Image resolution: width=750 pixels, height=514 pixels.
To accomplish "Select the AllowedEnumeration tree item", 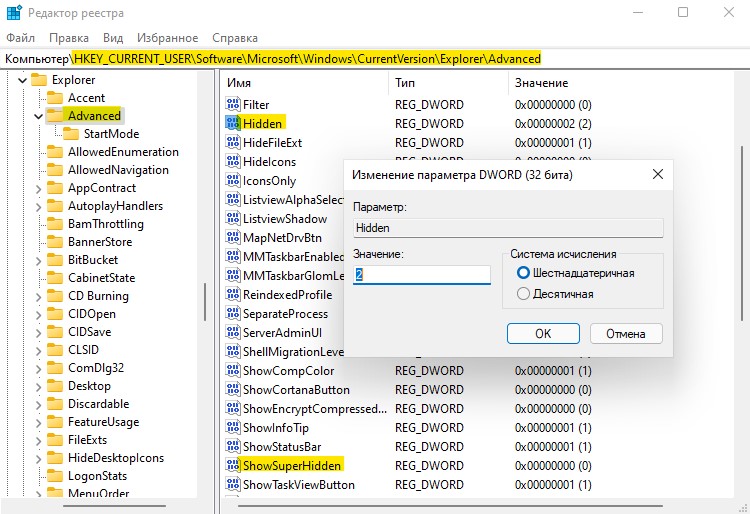I will (x=123, y=152).
